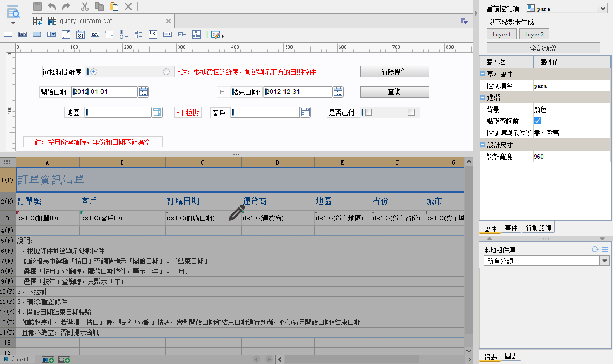Select the number '123' widget icon

click(95, 34)
